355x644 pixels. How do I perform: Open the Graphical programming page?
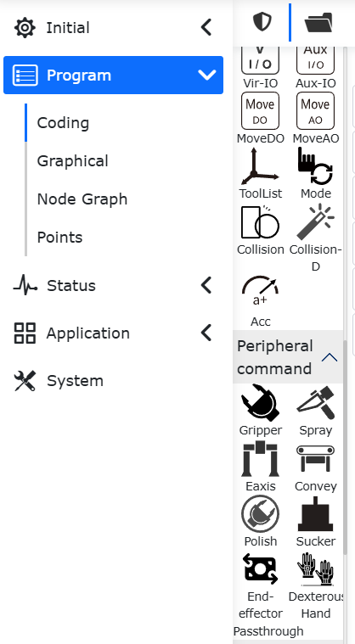(72, 161)
